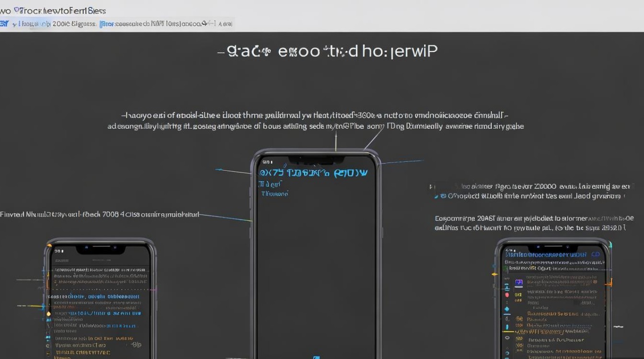Image resolution: width=644 pixels, height=359 pixels.
Task: Select the purple square icon on right phone
Action: tap(518, 283)
